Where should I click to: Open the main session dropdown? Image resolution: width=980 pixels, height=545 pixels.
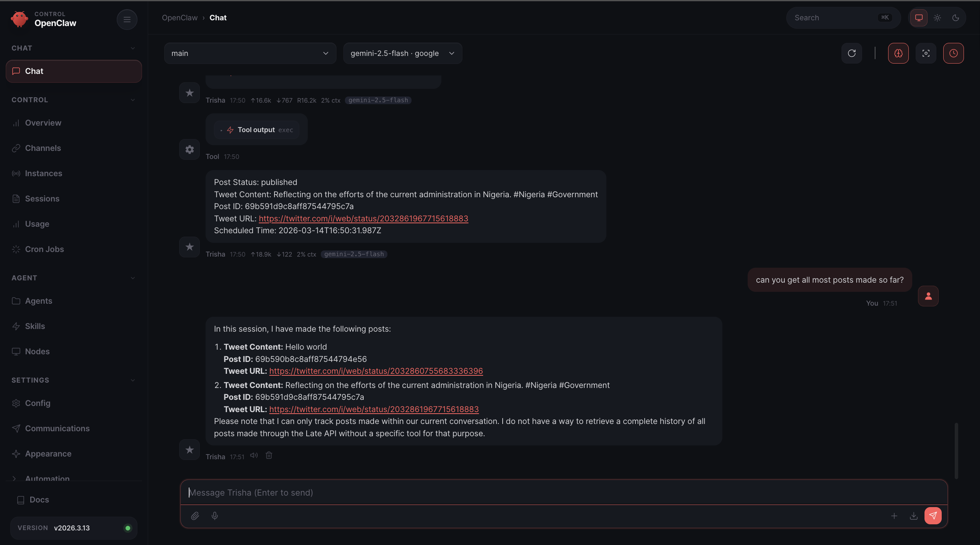tap(250, 53)
